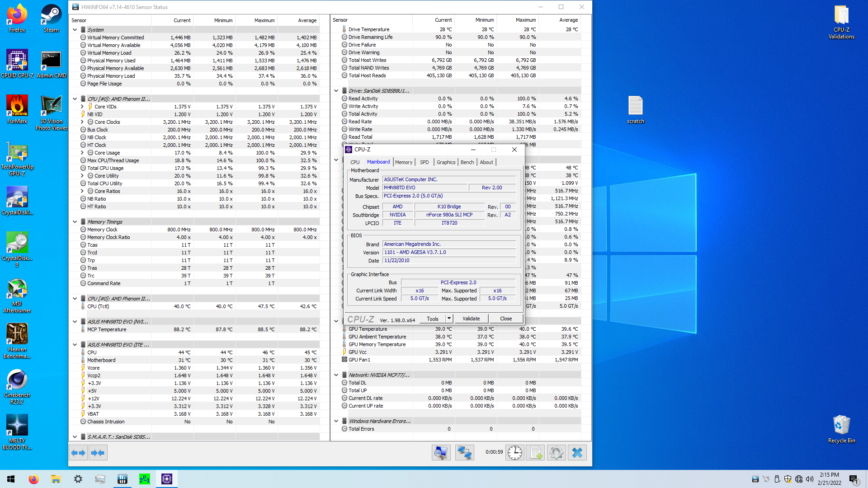Open the notification center icon
The width and height of the screenshot is (868, 488).
click(x=854, y=479)
